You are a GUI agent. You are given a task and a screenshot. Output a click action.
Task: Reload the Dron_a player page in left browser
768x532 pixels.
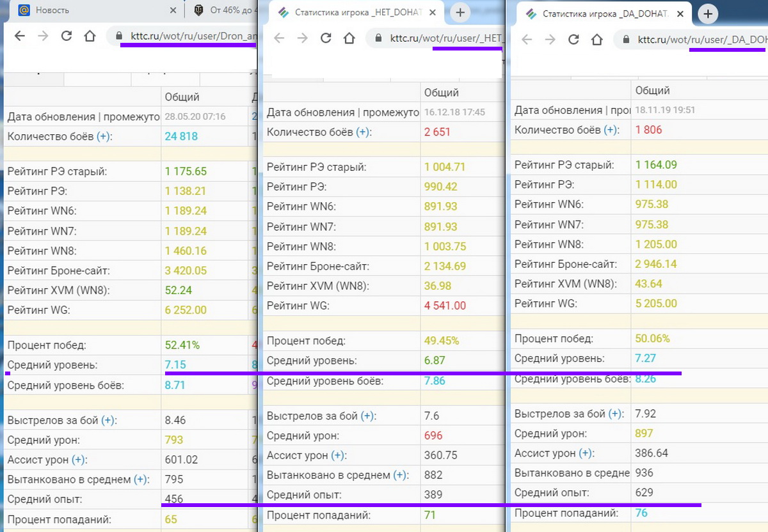[x=66, y=36]
